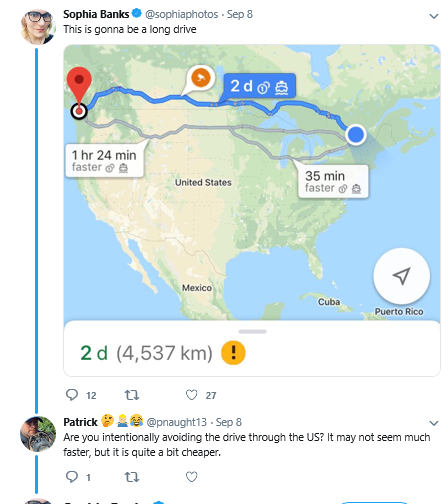The image size is (448, 504).
Task: Click Sophia Banks' profile avatar
Action: tap(38, 27)
